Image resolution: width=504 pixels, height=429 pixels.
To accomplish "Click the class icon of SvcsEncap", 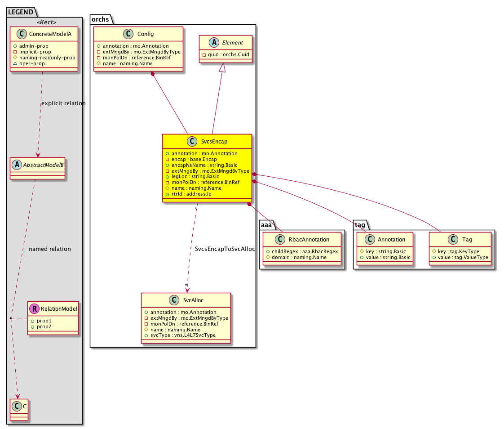I will 192,141.
